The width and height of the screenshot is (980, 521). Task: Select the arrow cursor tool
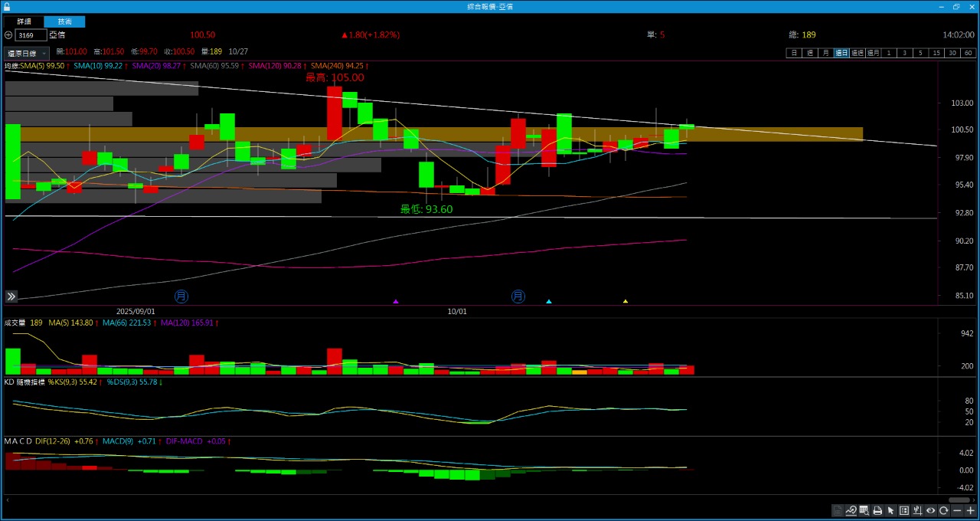pos(890,510)
